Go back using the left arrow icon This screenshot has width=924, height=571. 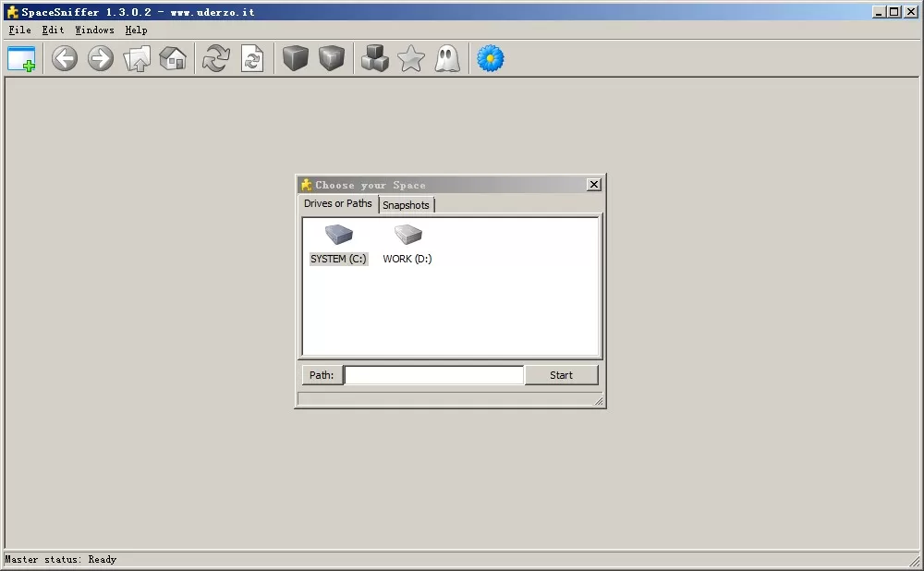[x=65, y=59]
